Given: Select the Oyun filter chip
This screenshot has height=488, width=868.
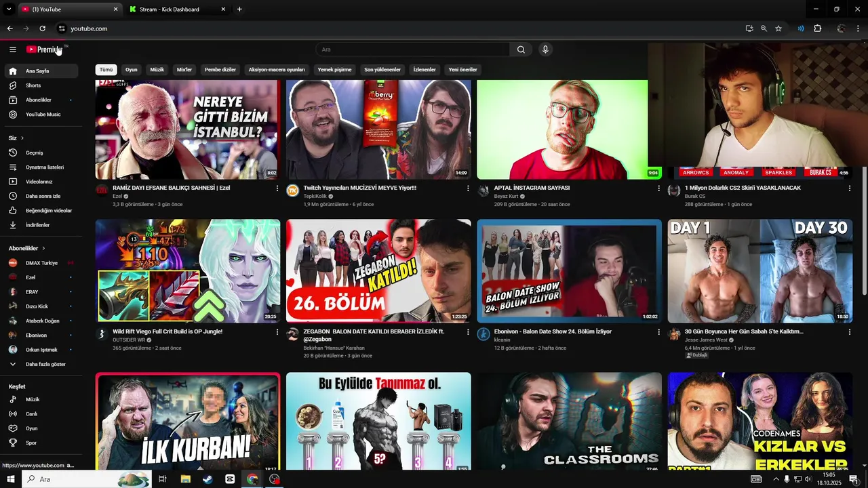Looking at the screenshot, I should point(131,70).
